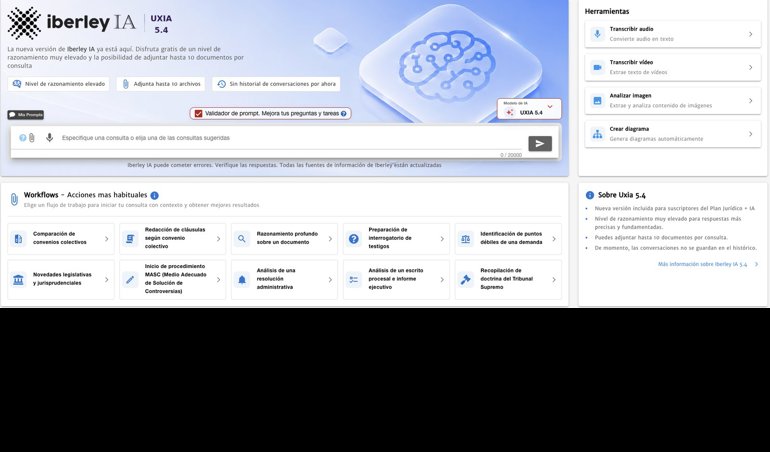Expand Novedades legislativas y jurisprudenciales chevron
The image size is (770, 452).
(107, 280)
